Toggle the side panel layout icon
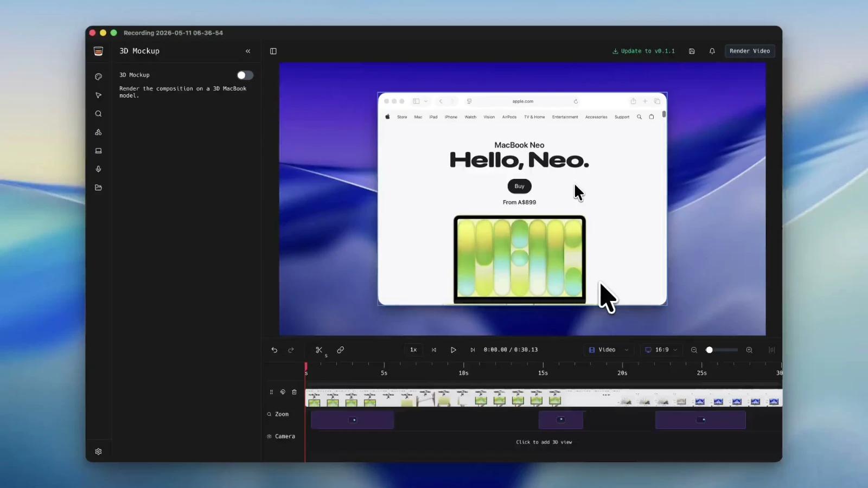 [x=273, y=51]
